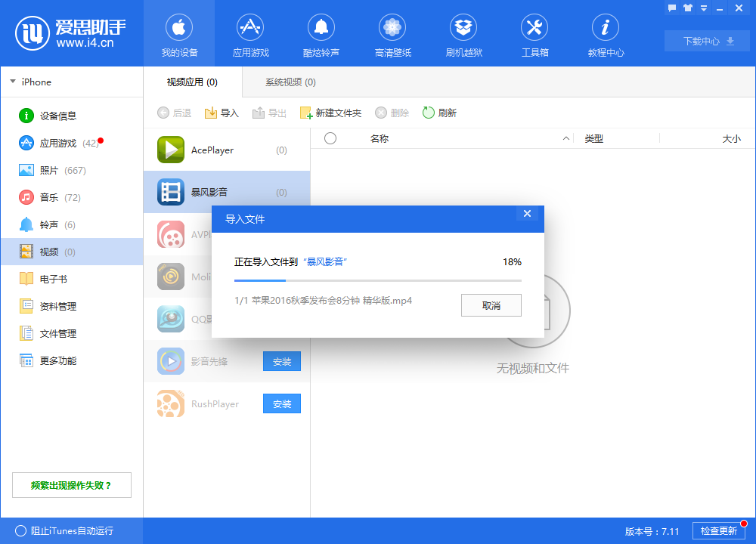Open the 应用游戏 top navigation icon
Image resolution: width=756 pixels, height=544 pixels.
(x=250, y=27)
